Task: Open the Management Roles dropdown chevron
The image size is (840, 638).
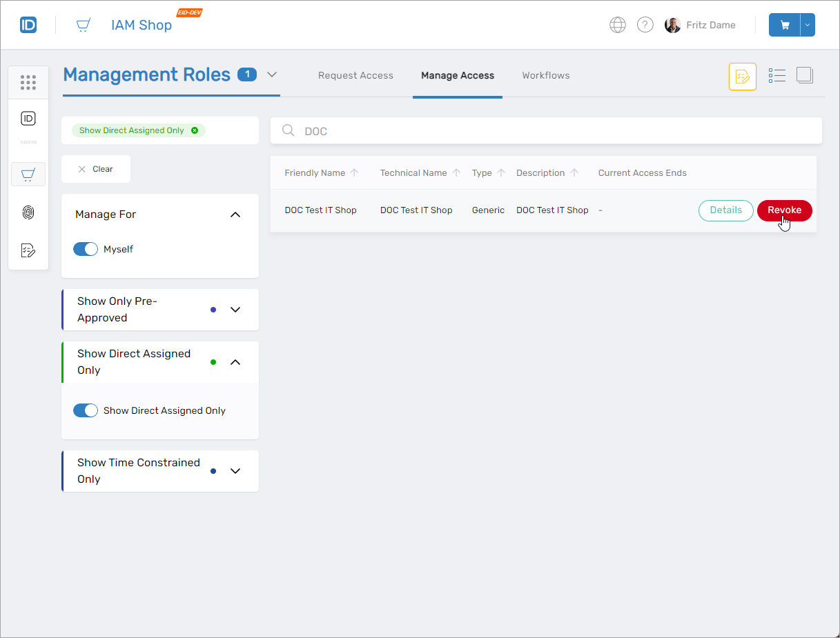Action: pos(272,74)
